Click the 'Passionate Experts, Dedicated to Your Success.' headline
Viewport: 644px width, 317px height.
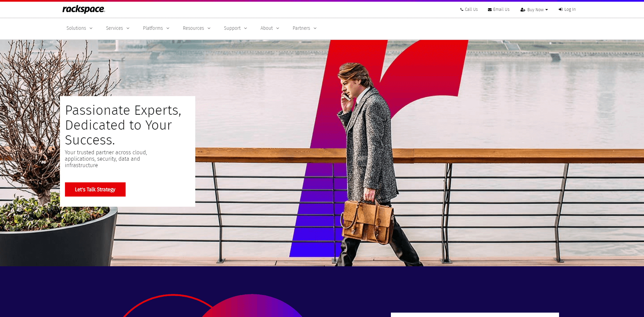pos(123,125)
